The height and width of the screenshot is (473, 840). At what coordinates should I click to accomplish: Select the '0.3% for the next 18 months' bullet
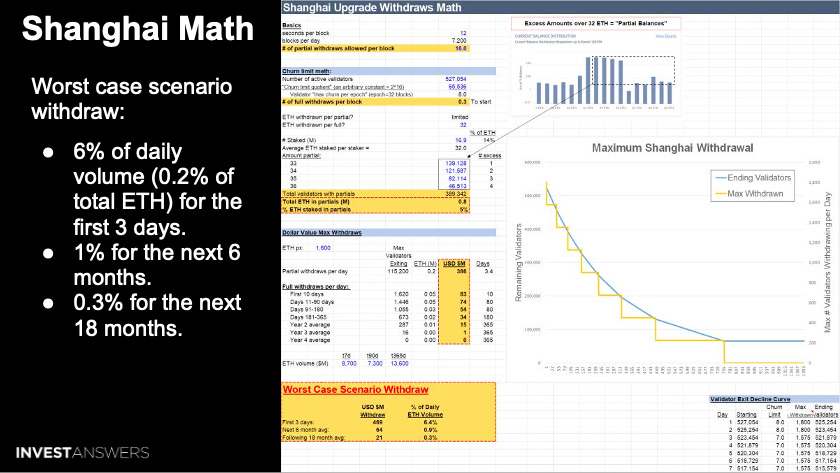pos(158,315)
